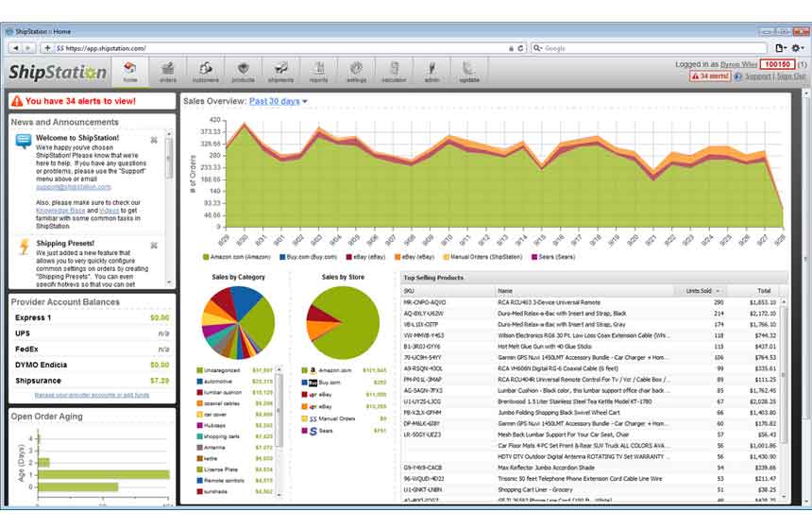Image resolution: width=812 pixels, height=529 pixels.
Task: Click the Top Selling Products table scrollbar
Action: (784, 398)
